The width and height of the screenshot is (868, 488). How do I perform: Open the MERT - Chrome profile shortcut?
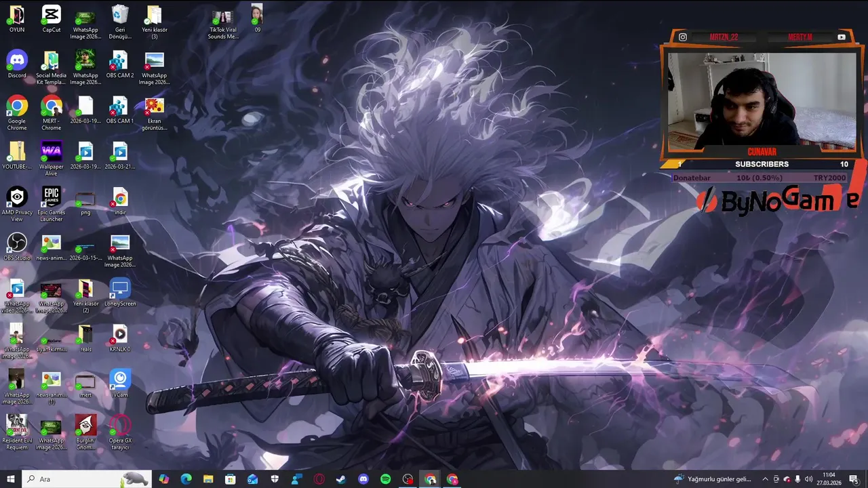[x=52, y=113]
